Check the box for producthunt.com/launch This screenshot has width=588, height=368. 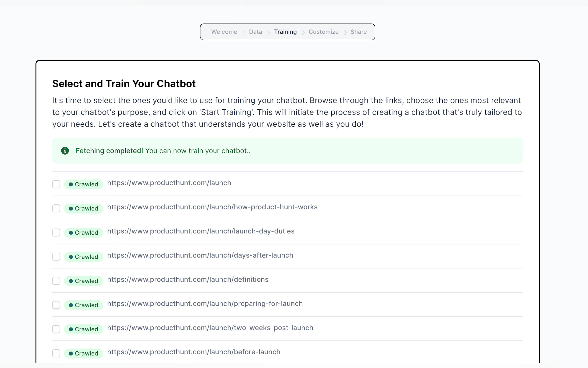point(56,184)
